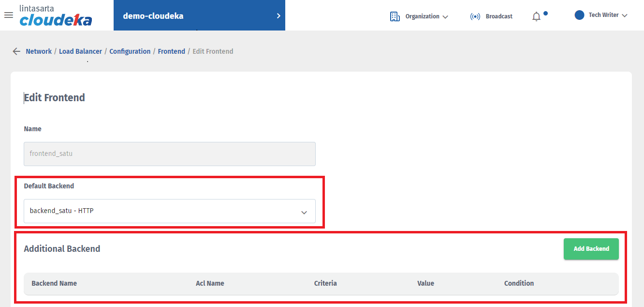Click the Organization building icon

point(395,16)
